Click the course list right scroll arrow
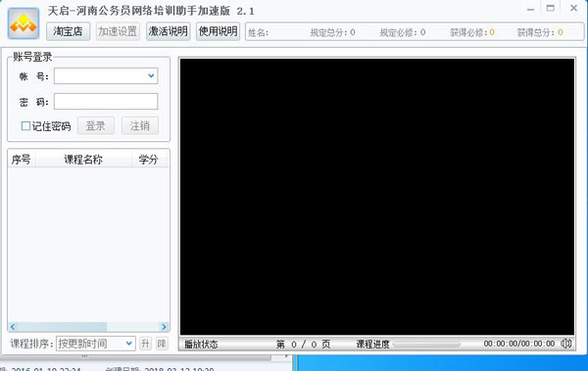The width and height of the screenshot is (588, 371). [x=164, y=327]
